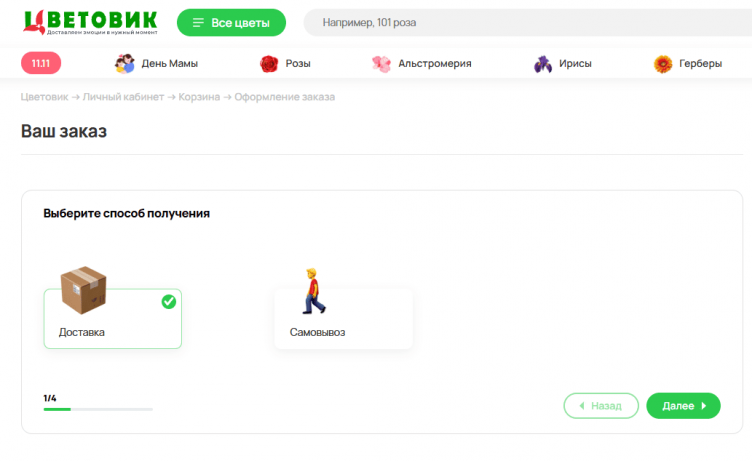Click the green checkmark on Доставка
This screenshot has height=461, width=752.
pos(169,302)
